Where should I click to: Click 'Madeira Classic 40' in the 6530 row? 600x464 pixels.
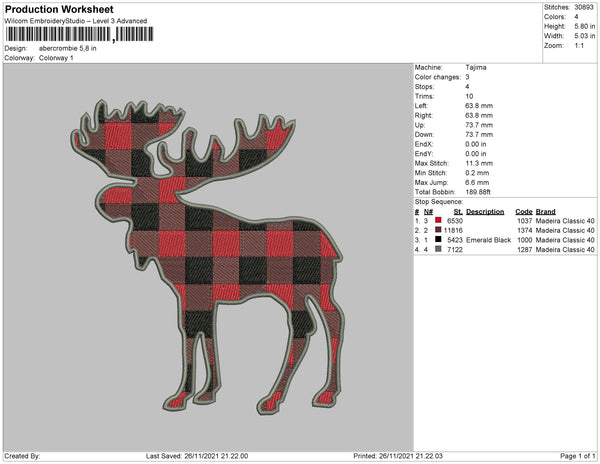(x=565, y=221)
